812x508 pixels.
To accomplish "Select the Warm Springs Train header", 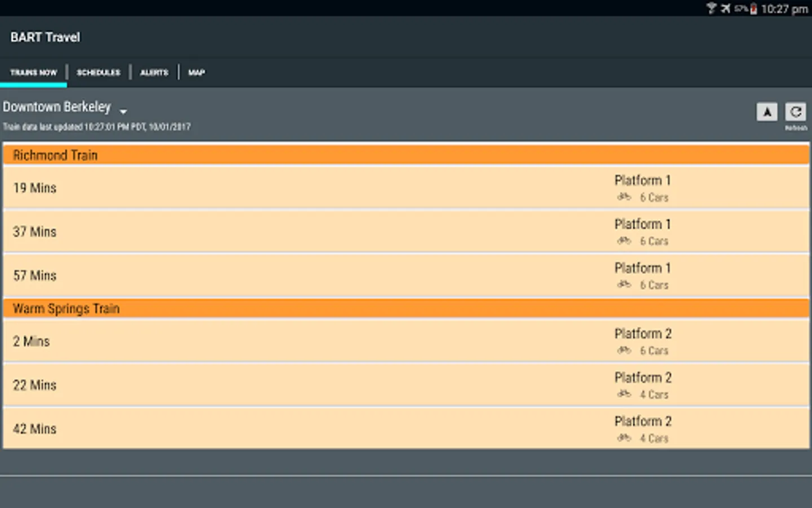I will 406,309.
